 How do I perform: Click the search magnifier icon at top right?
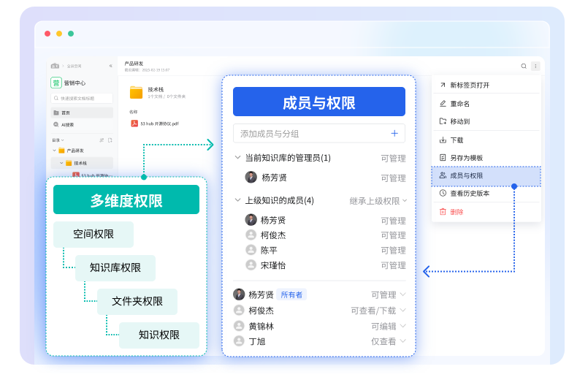pyautogui.click(x=524, y=66)
